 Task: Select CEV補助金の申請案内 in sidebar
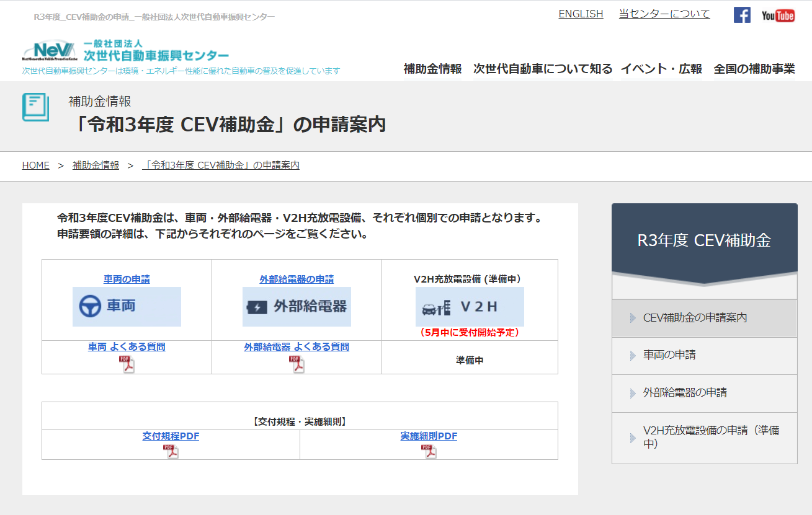coord(705,318)
